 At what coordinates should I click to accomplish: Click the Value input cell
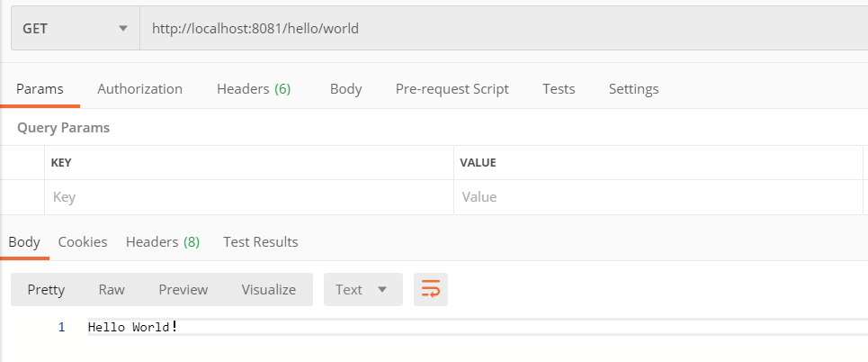[x=658, y=197]
